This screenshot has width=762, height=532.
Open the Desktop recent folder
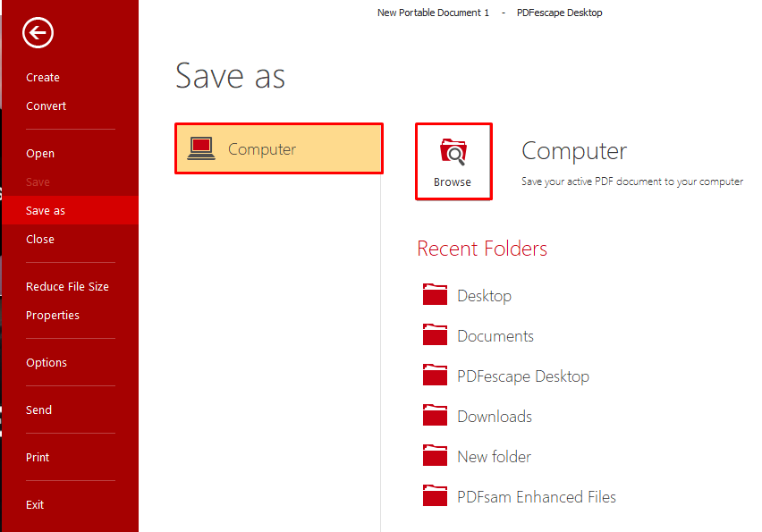[485, 296]
